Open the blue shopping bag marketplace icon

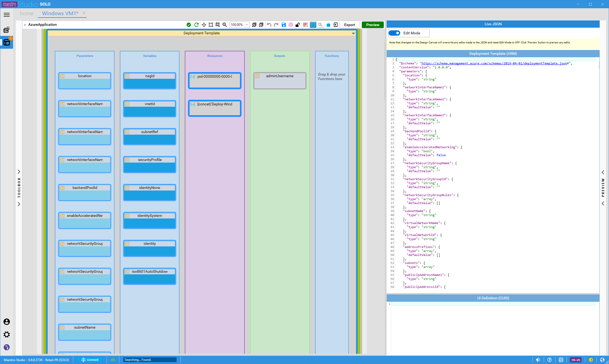pos(328,25)
